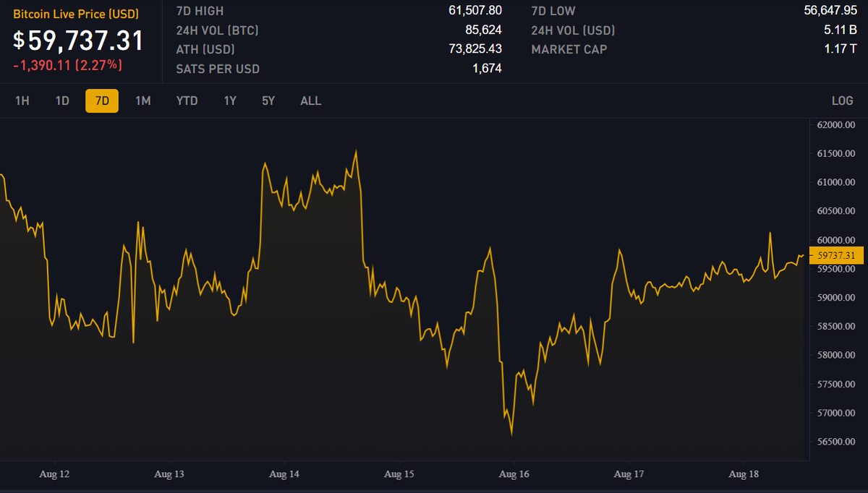This screenshot has width=868, height=493.
Task: Click the 60000.00 price axis label
Action: tap(836, 240)
